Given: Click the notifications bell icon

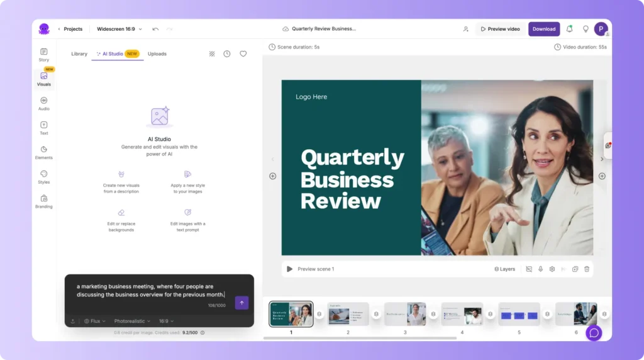Looking at the screenshot, I should click(x=569, y=29).
